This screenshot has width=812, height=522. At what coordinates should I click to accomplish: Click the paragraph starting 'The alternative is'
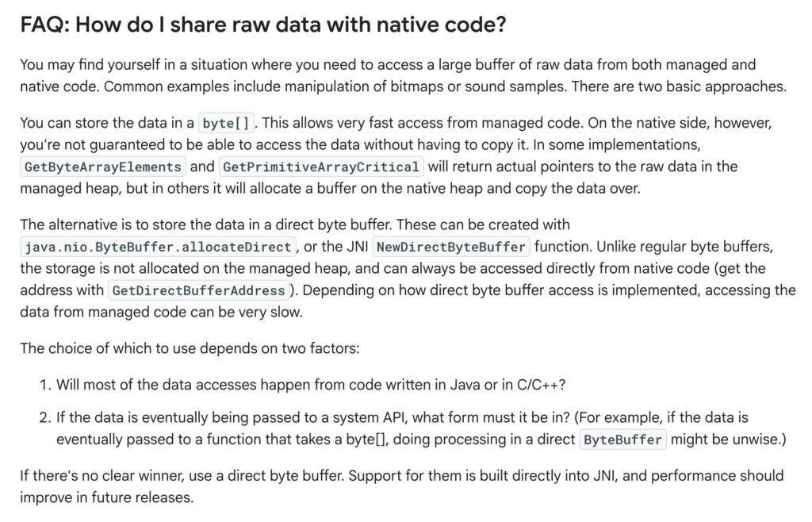(408, 268)
